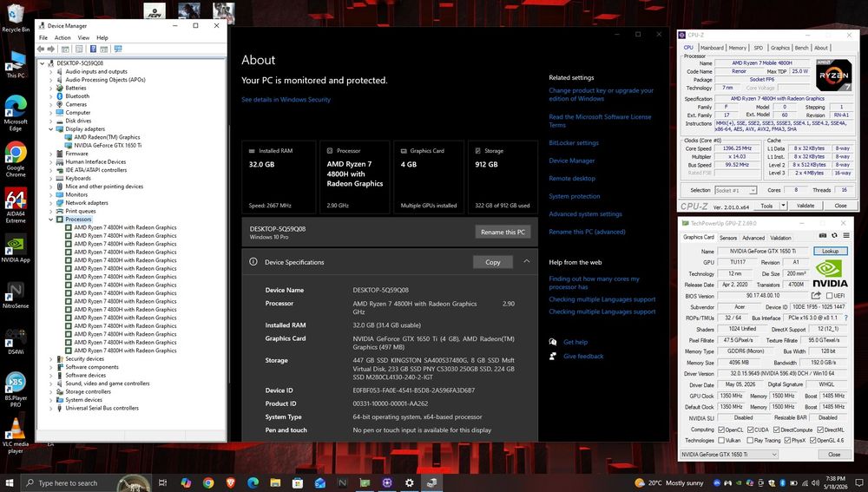Collapse the Display adapters node
Image resolution: width=868 pixels, height=492 pixels.
coord(51,129)
